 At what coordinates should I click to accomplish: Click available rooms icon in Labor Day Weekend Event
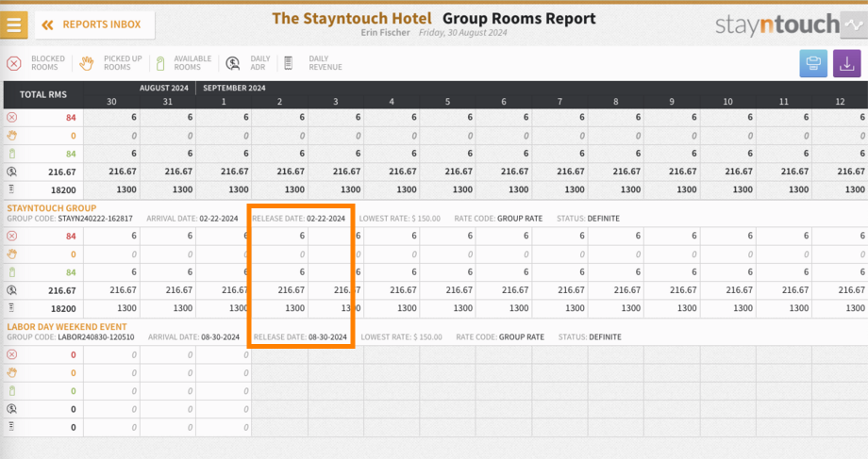point(11,391)
